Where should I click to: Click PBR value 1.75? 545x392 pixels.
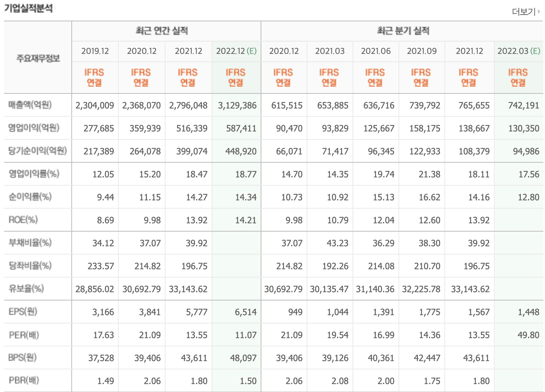tap(432, 381)
